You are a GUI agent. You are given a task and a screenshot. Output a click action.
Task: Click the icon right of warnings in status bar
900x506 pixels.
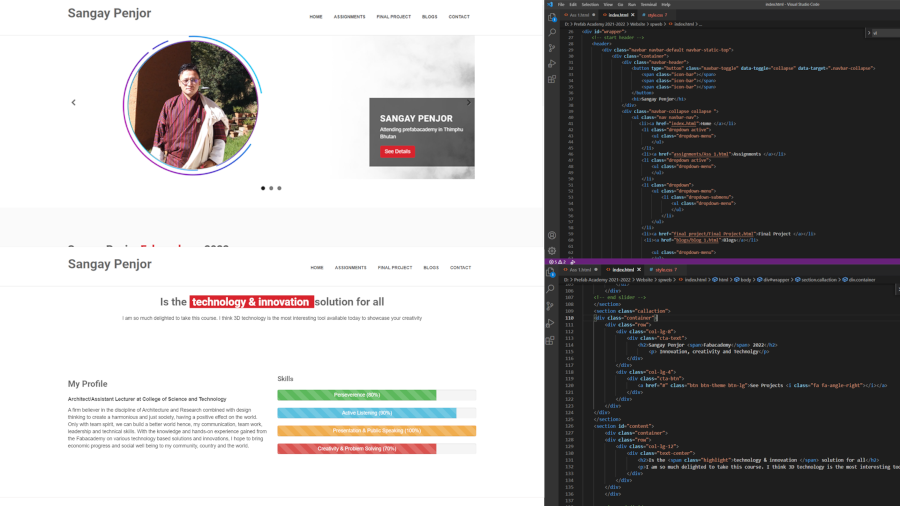(x=573, y=262)
